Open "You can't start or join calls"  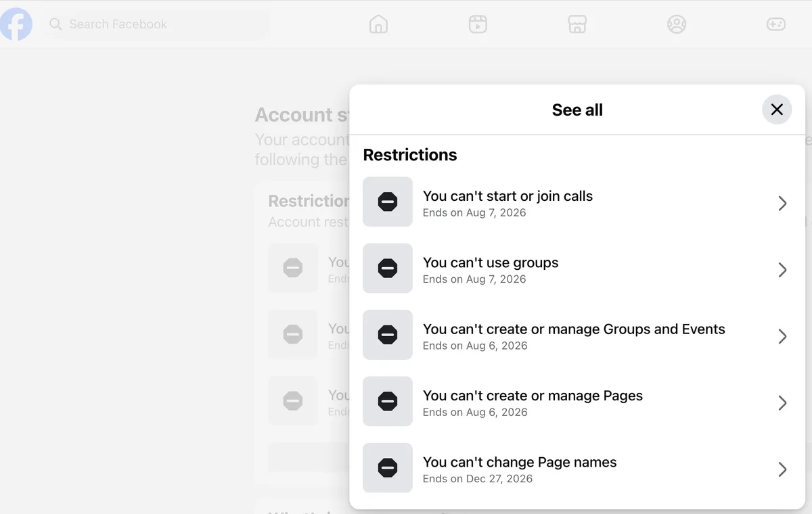(577, 203)
